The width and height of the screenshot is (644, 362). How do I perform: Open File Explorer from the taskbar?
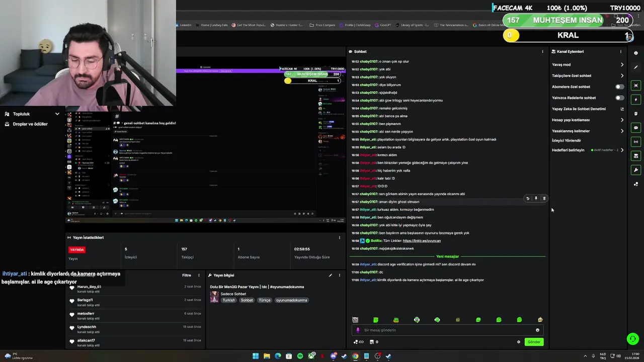coord(267,356)
